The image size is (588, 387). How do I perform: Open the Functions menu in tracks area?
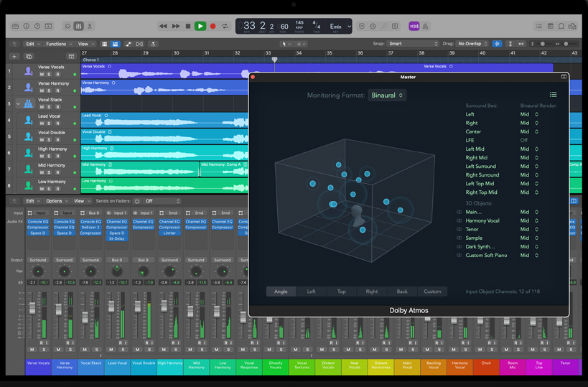click(x=59, y=44)
